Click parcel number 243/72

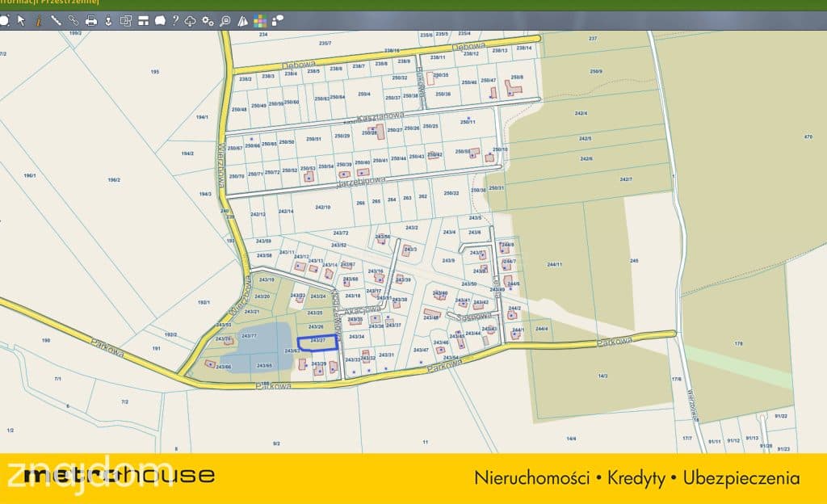341,233
